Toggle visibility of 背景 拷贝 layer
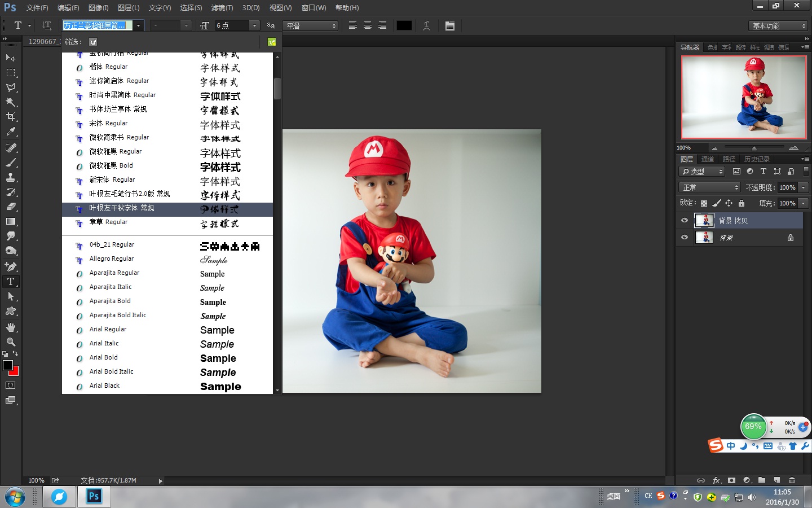 click(685, 221)
